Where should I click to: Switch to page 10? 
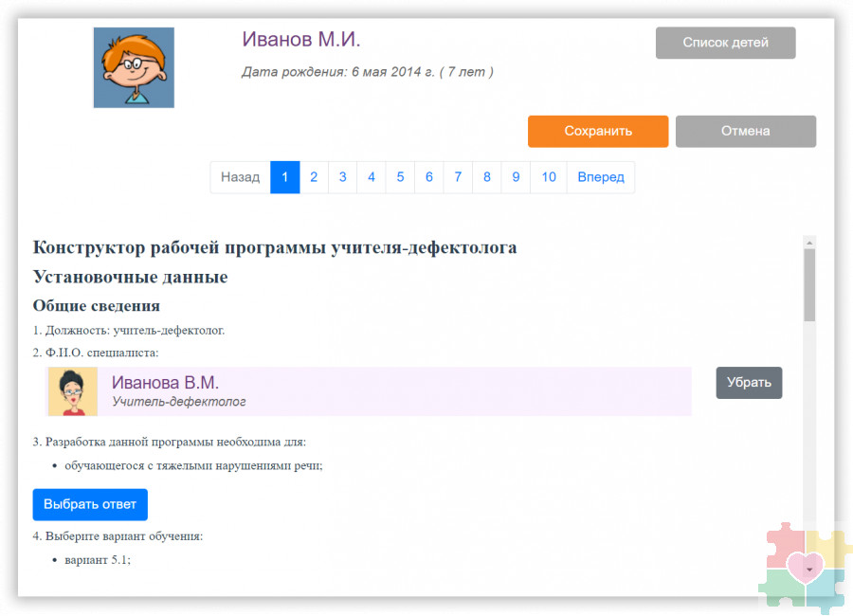(x=549, y=177)
